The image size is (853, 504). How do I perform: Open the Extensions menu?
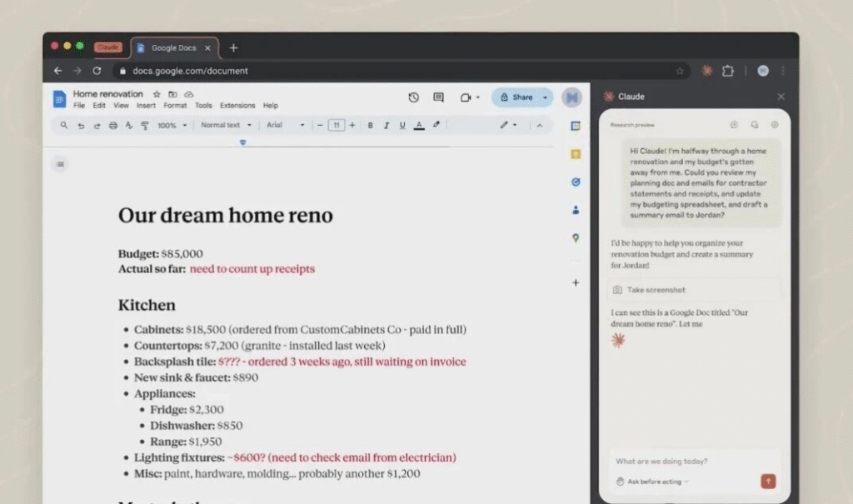[237, 106]
